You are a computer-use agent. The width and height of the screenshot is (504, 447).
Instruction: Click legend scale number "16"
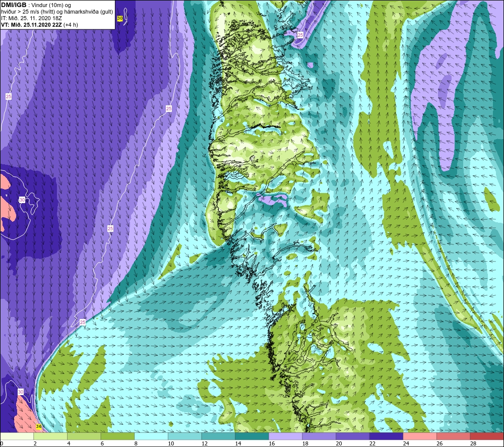272,443
